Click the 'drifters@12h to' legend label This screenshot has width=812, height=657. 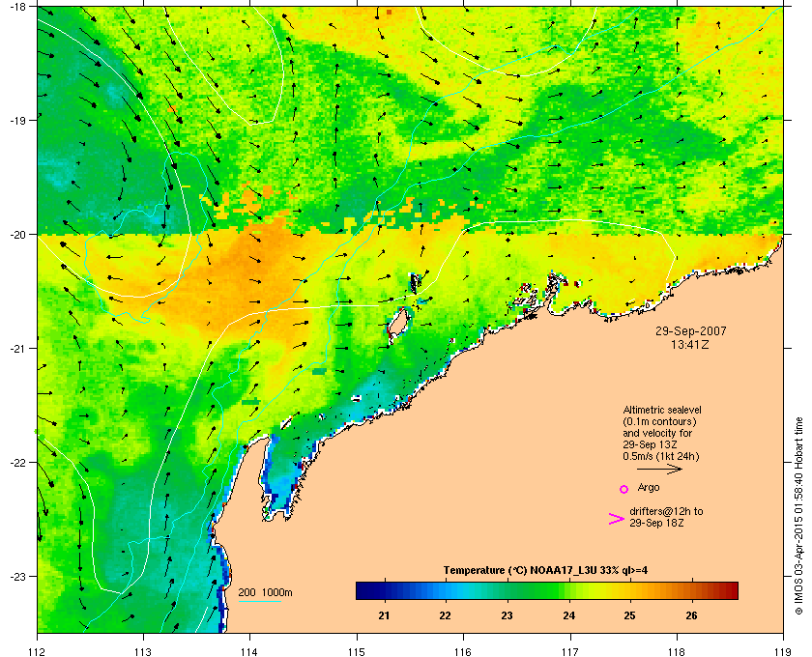point(666,511)
